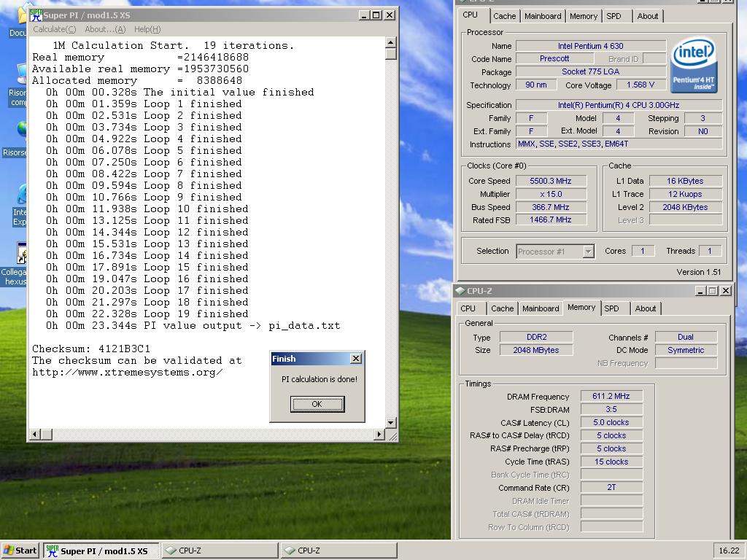Click OK in the Finish dialog
The width and height of the screenshot is (747, 560).
(317, 404)
